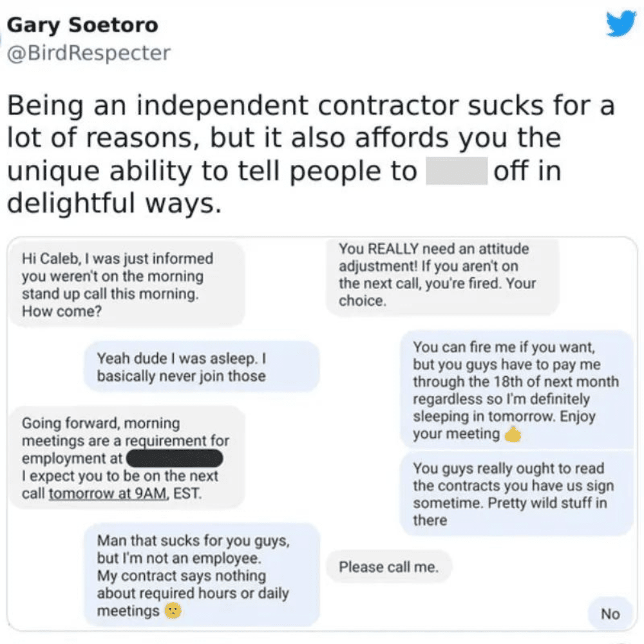
Task: Click the @BirdRespecter handle
Action: pos(88,53)
